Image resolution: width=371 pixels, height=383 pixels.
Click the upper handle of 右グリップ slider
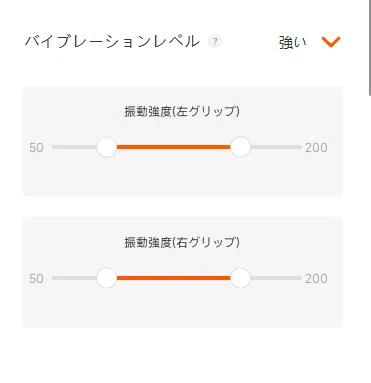[240, 278]
